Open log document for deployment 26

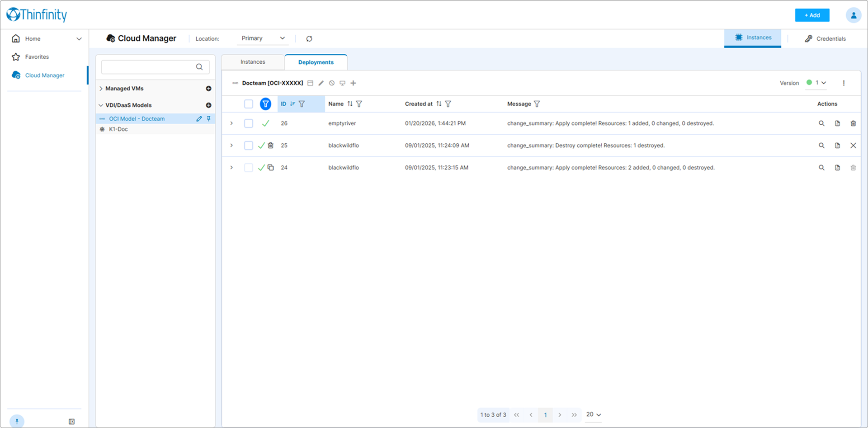(x=837, y=123)
